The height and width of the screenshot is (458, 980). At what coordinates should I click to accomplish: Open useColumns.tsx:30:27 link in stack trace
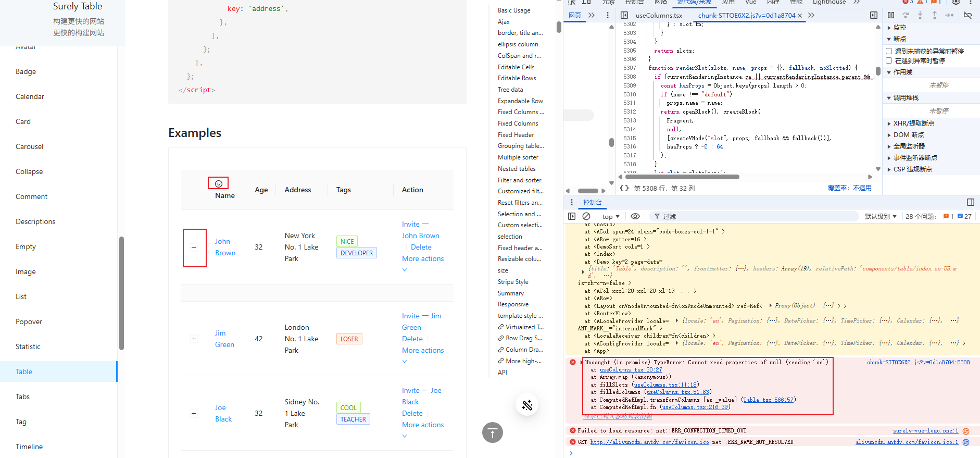click(631, 369)
